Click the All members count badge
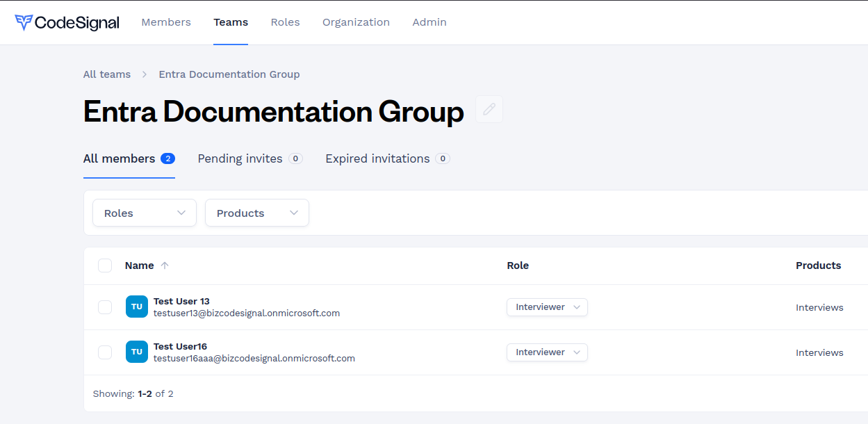 click(167, 158)
